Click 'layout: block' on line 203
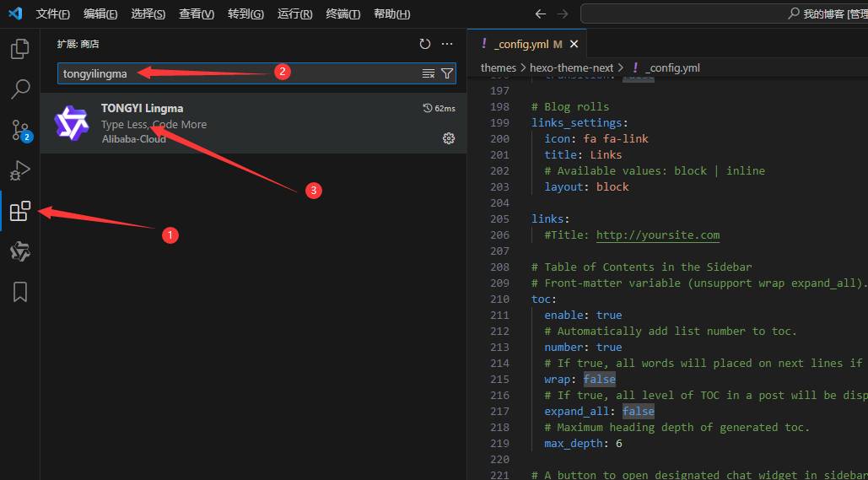This screenshot has width=868, height=480. (586, 186)
